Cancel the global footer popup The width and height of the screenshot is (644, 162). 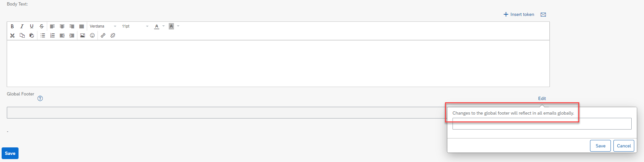coord(624,146)
